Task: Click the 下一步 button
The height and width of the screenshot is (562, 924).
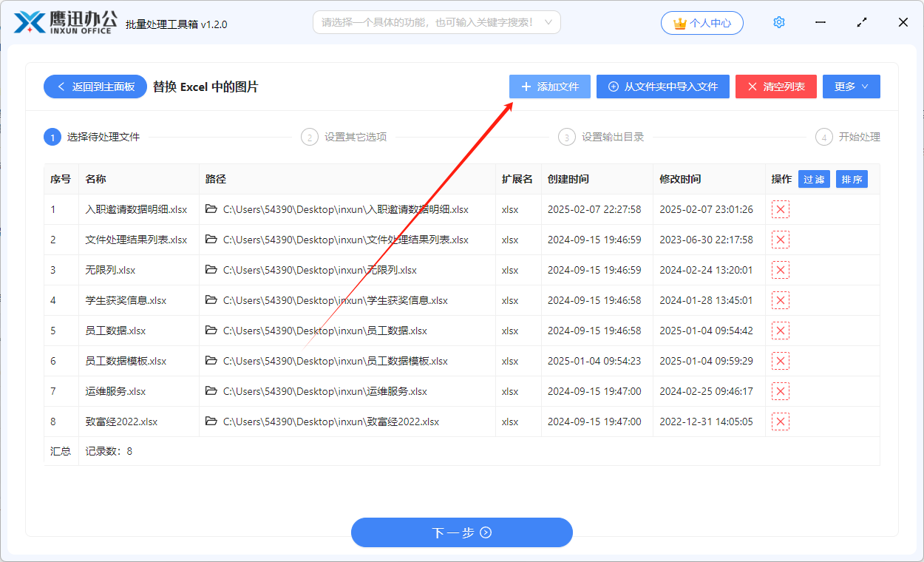Action: (461, 532)
